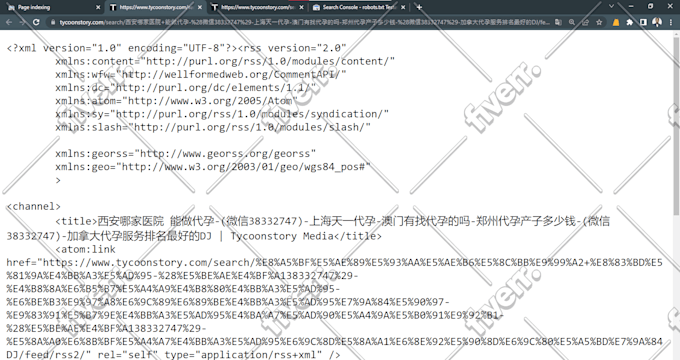
Task: Click the 'Tycoonstory Media</title>' text
Action: 306,236
